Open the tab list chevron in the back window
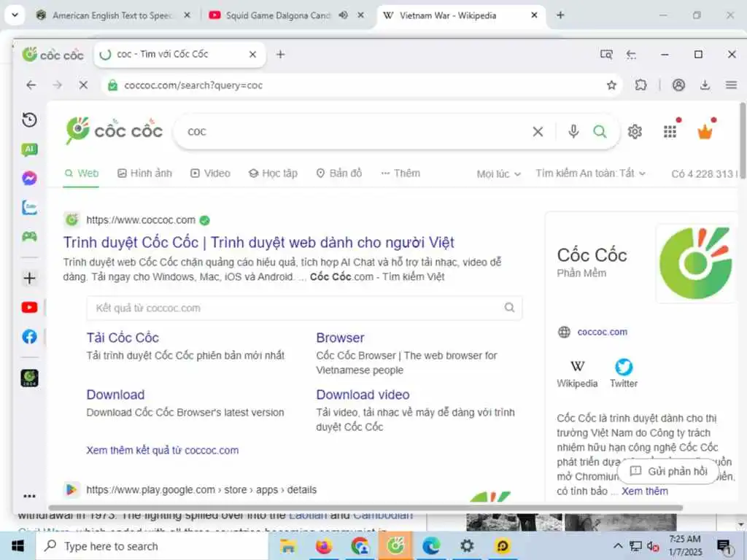This screenshot has width=747, height=560. point(15,15)
